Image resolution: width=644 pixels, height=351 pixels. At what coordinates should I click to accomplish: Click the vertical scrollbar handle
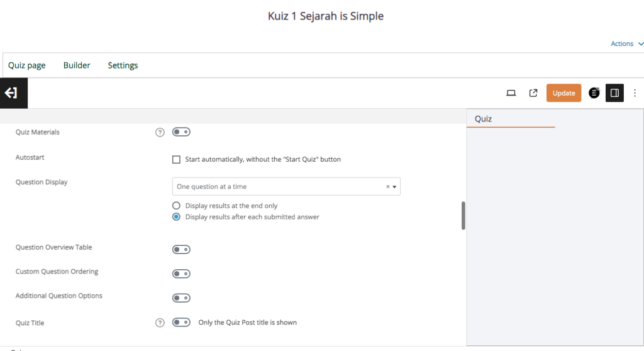pyautogui.click(x=464, y=216)
